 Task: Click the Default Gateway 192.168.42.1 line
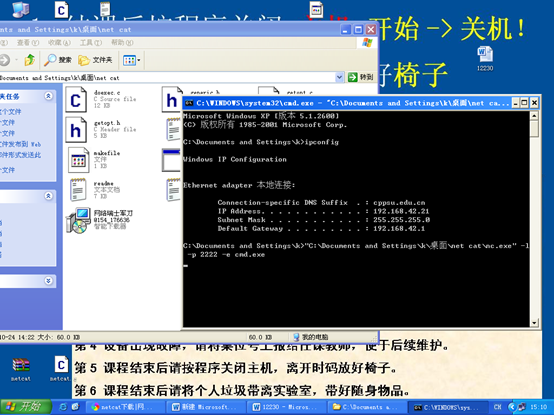pos(322,229)
